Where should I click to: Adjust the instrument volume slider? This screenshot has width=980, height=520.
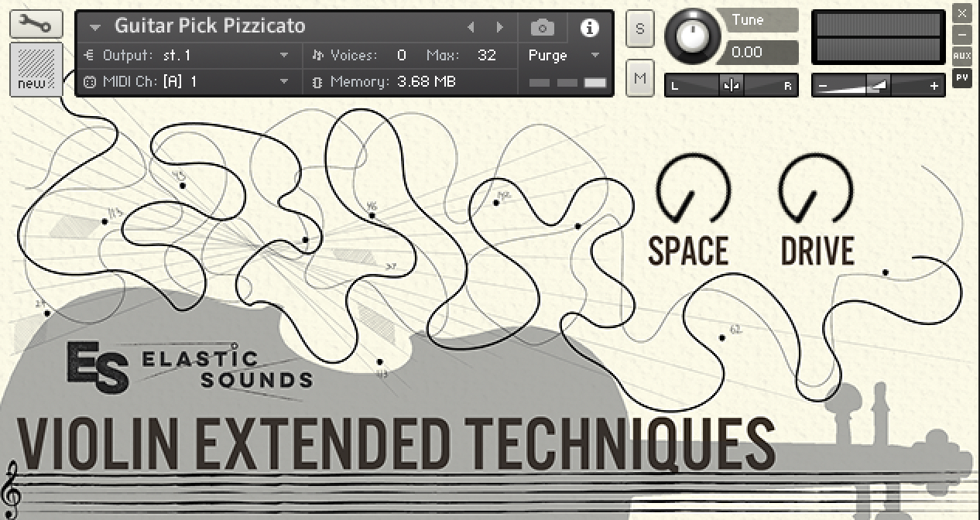[x=878, y=86]
